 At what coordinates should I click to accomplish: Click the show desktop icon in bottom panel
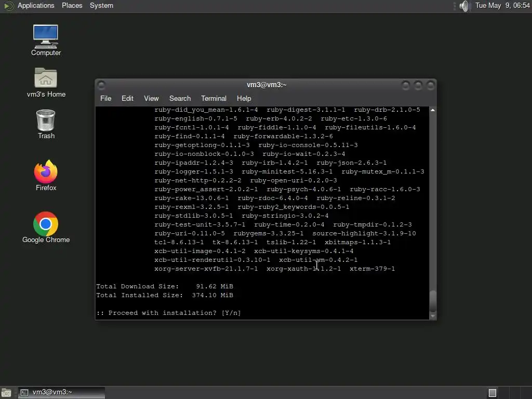[6, 393]
